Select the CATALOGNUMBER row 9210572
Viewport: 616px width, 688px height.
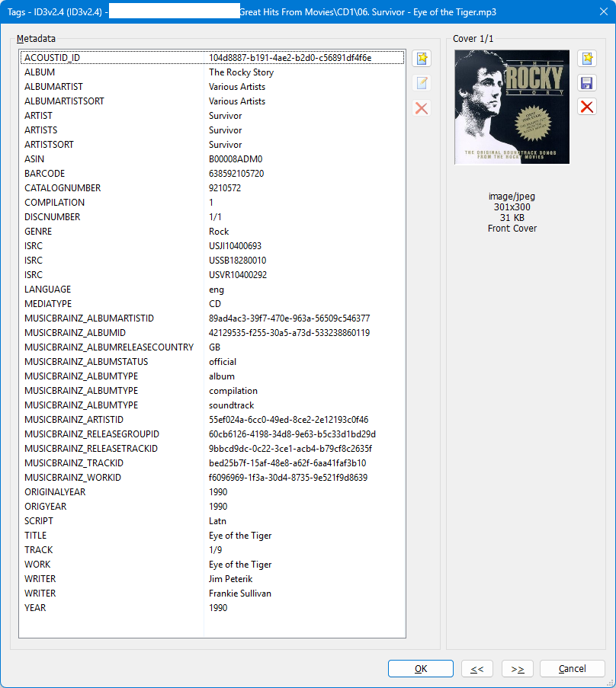212,187
